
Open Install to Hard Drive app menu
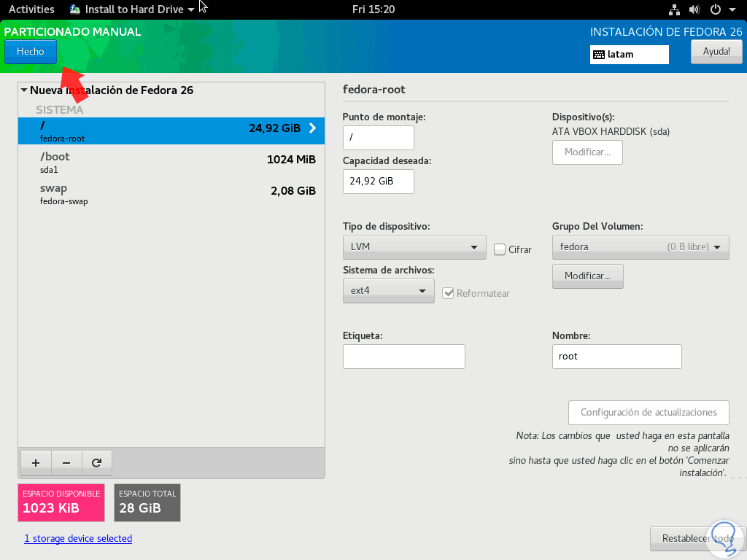[x=132, y=9]
